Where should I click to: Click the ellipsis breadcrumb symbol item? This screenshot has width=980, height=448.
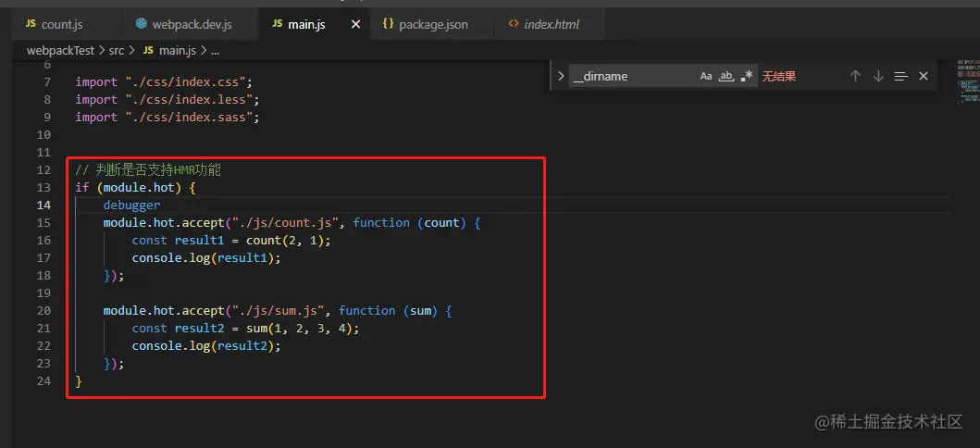[x=215, y=51]
